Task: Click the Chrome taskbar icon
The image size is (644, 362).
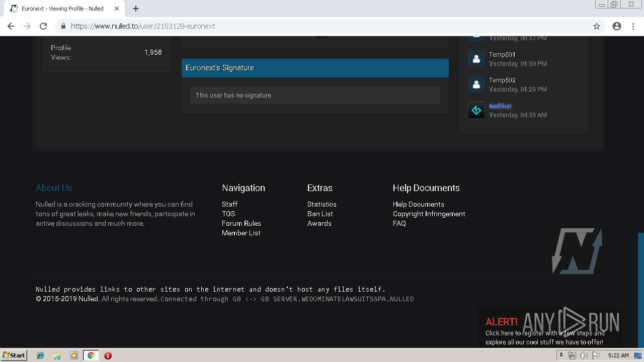Action: tap(91, 355)
